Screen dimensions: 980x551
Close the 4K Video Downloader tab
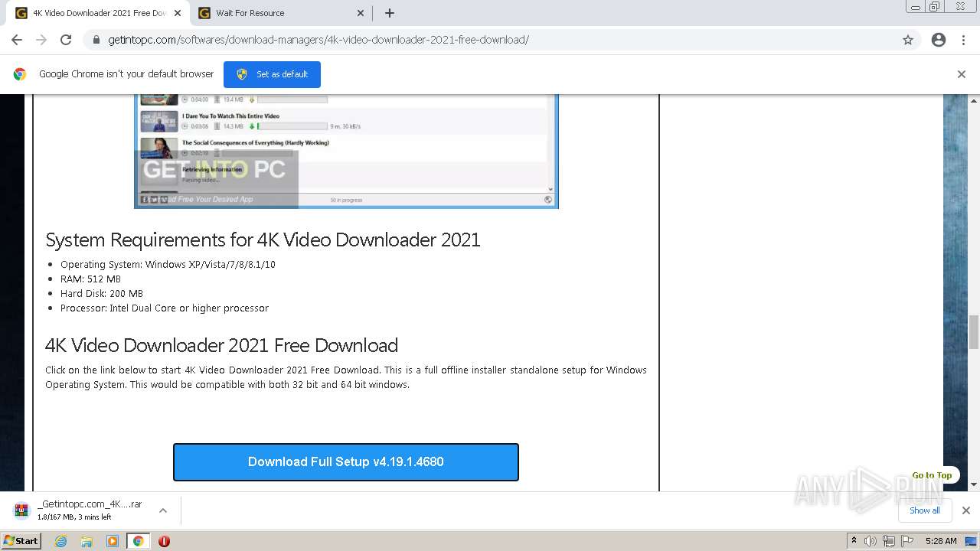click(x=178, y=13)
